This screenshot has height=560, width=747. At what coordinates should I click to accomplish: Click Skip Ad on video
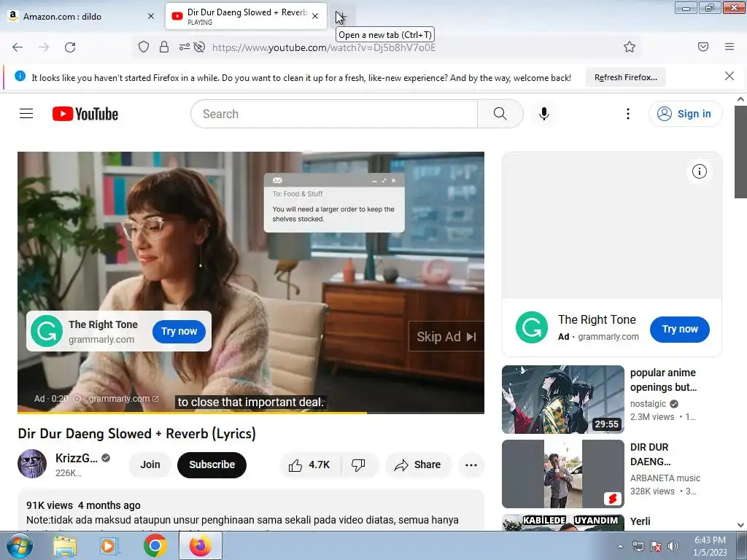[446, 337]
